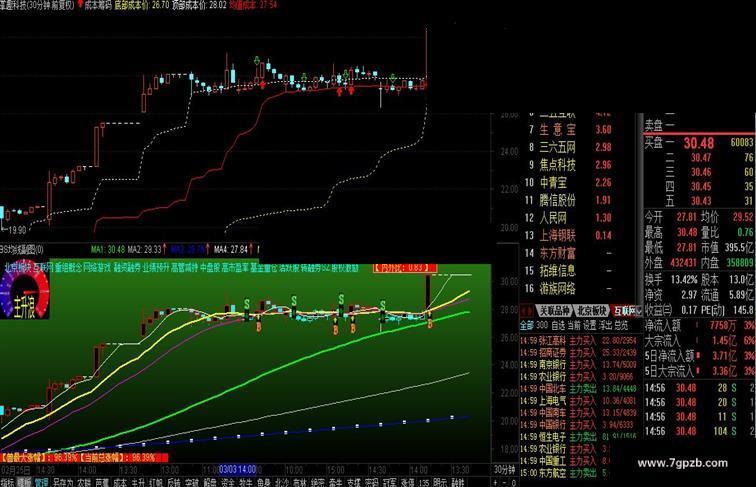The image size is (756, 487).
Task: Click the 恒生电子 主力卖出 entry
Action: click(x=579, y=437)
